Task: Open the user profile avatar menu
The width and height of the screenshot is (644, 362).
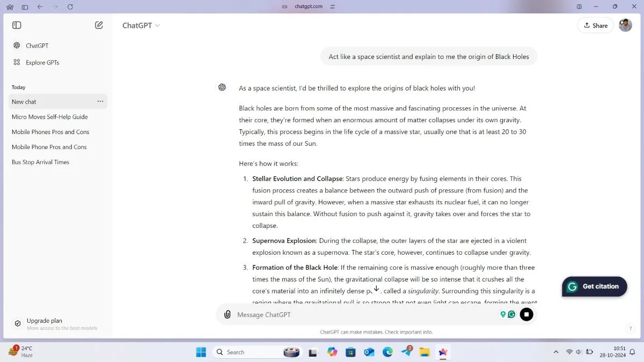Action: tap(625, 25)
